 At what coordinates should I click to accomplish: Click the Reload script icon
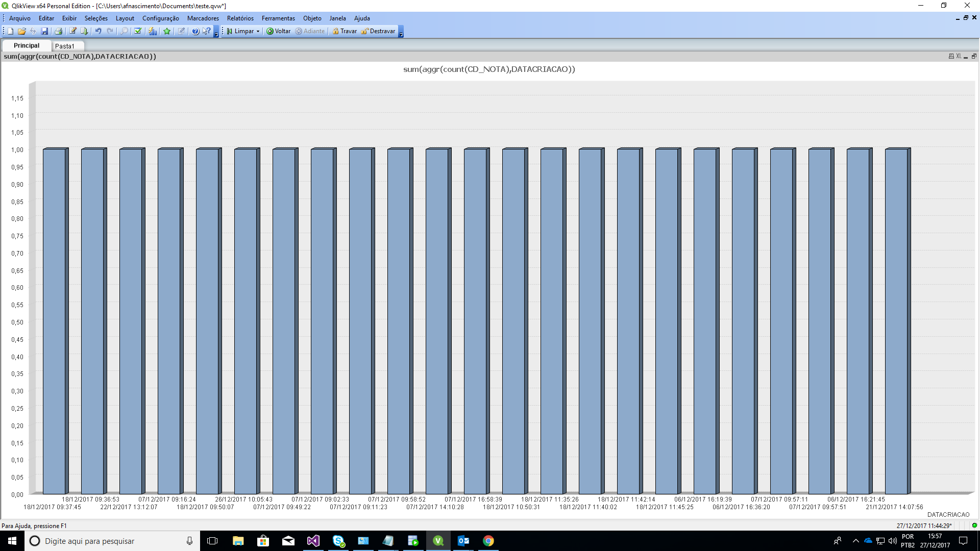[84, 31]
